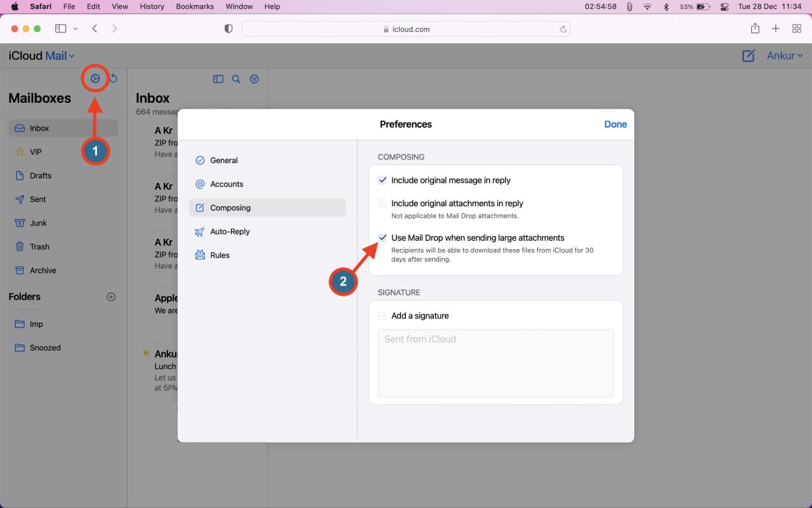Open the Ankur account dropdown
This screenshot has width=812, height=508.
click(x=785, y=56)
